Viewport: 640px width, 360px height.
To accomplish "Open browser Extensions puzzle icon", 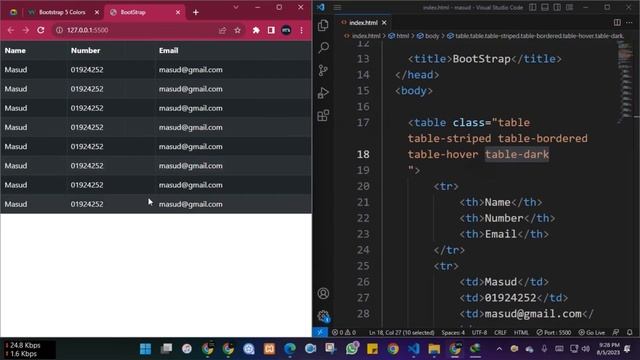I will pyautogui.click(x=256, y=30).
